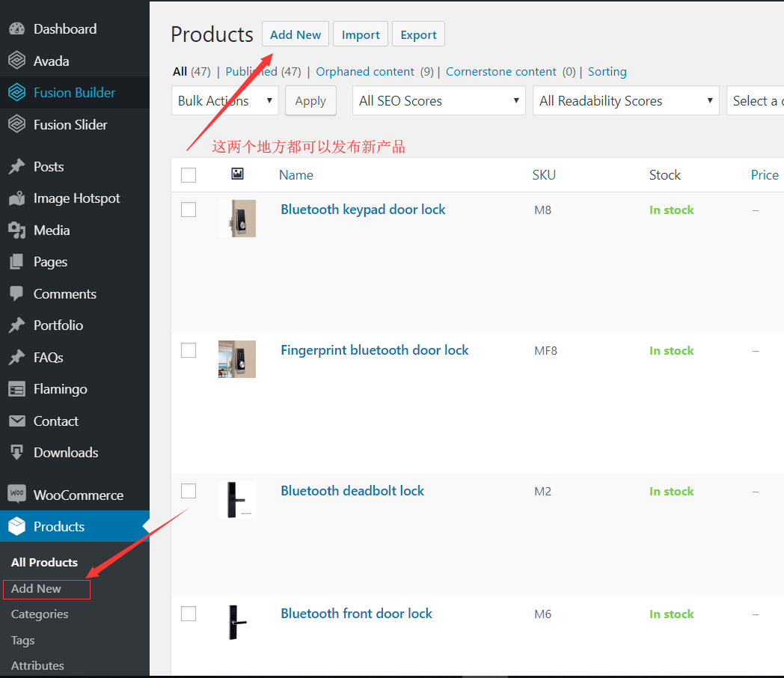Click the Dashboard gauge icon in sidebar

pos(16,29)
